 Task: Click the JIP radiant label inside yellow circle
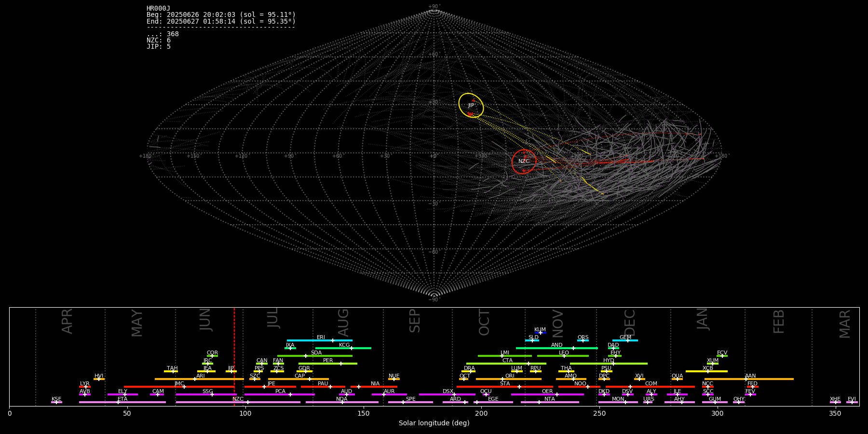(471, 106)
